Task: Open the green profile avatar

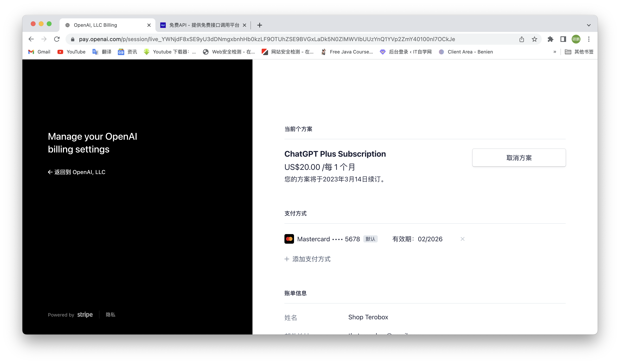Action: point(576,39)
